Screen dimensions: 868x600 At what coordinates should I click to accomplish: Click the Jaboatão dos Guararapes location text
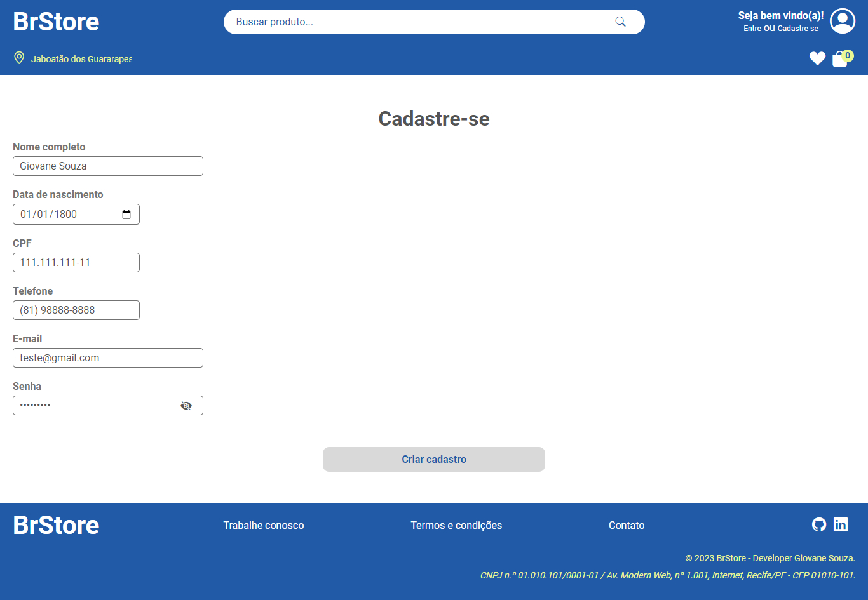(82, 59)
